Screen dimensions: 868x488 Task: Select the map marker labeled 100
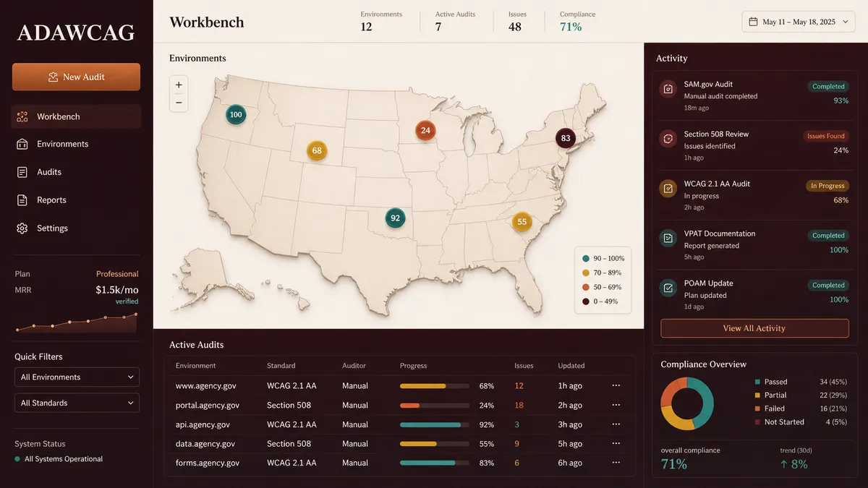coord(235,114)
